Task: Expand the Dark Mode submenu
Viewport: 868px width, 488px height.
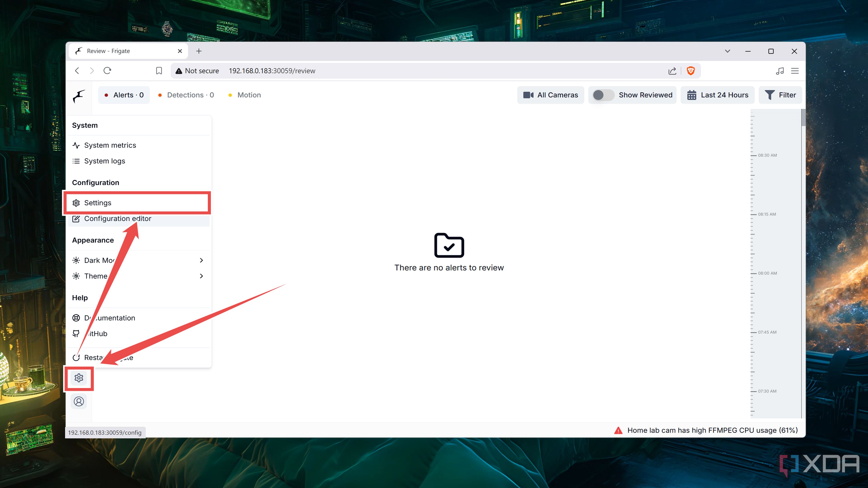Action: (x=101, y=260)
